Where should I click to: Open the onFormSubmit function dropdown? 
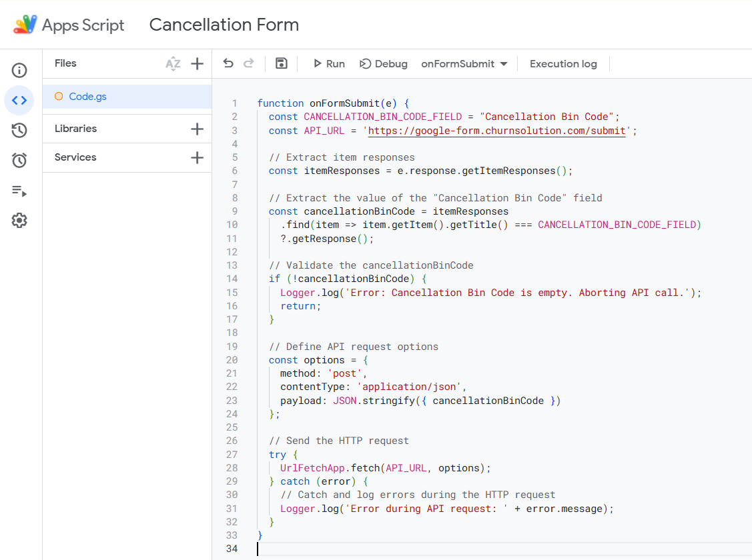click(x=464, y=64)
